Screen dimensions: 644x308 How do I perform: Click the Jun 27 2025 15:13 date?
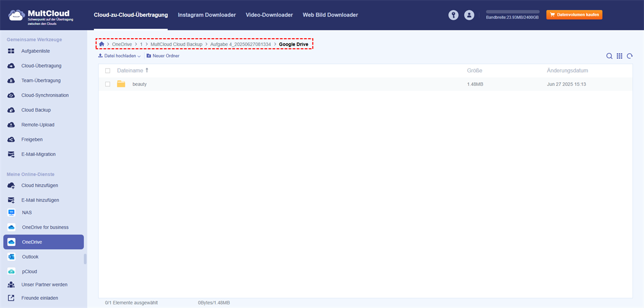(x=566, y=84)
